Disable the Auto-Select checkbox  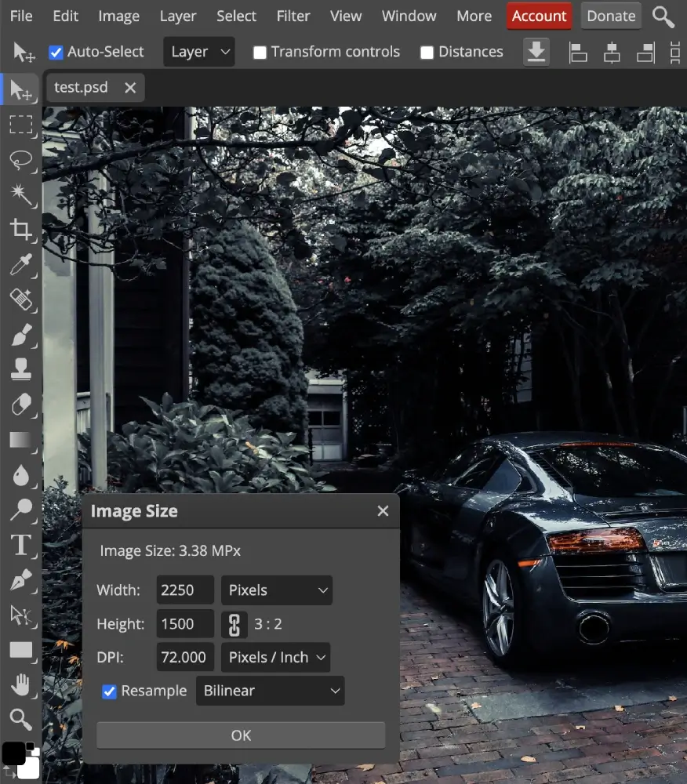[x=56, y=53]
